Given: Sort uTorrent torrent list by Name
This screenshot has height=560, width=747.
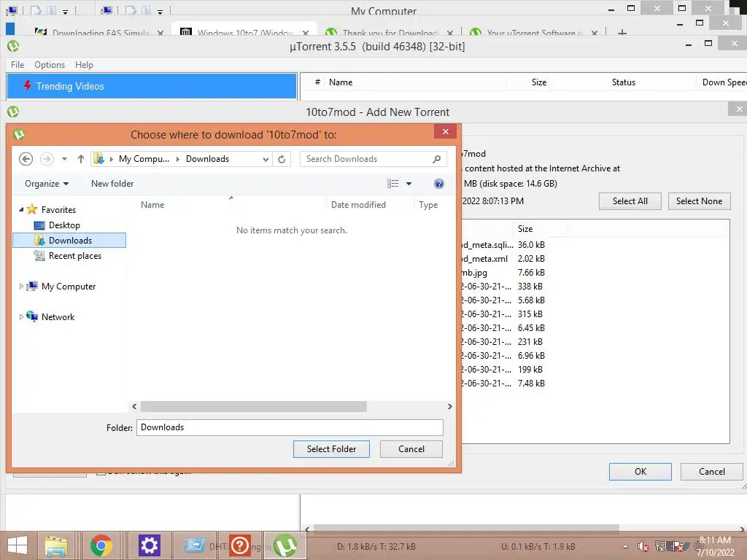Looking at the screenshot, I should click(341, 82).
